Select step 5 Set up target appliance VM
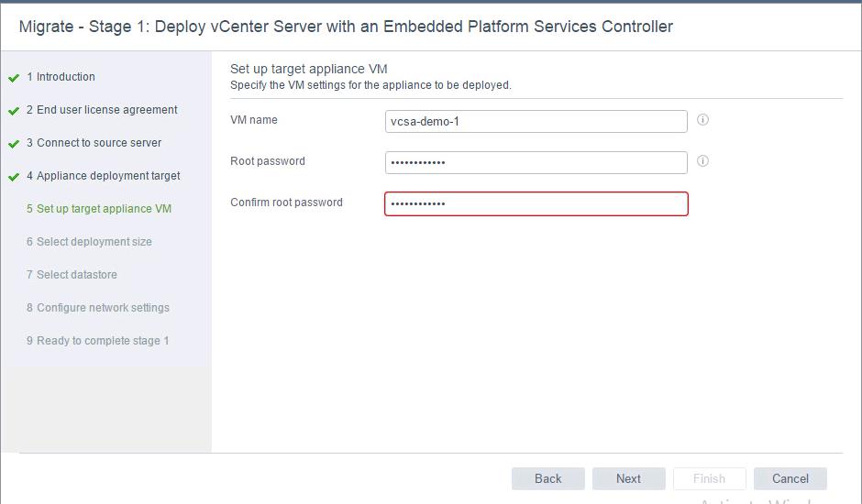This screenshot has width=862, height=504. pos(99,209)
